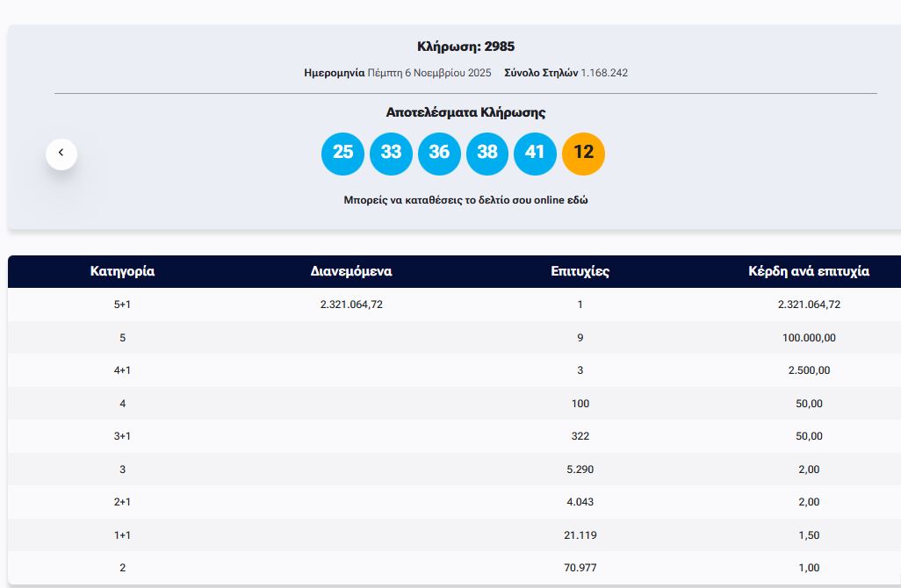Click the draw date Πέμπτη 6 Νοεμβρίου 2025
Viewport: 901px width, 588px height.
click(429, 73)
